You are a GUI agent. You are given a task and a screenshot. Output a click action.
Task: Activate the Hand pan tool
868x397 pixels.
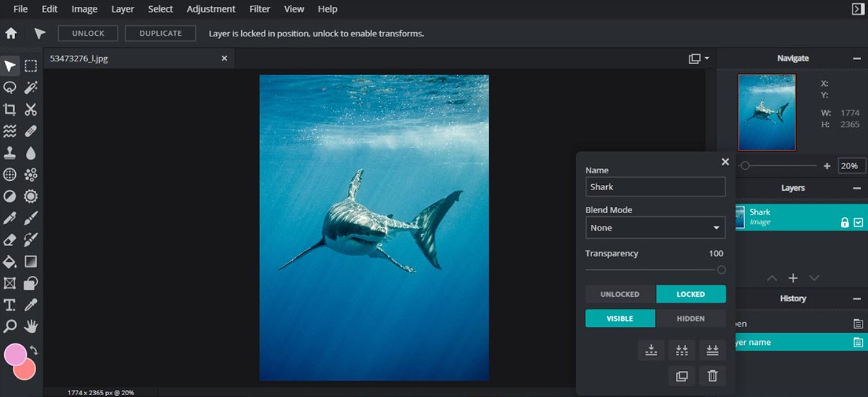click(31, 327)
